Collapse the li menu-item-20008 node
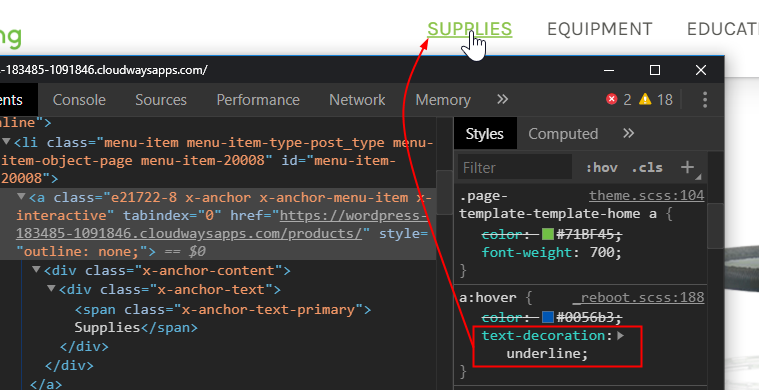The width and height of the screenshot is (759, 390). pos(6,142)
